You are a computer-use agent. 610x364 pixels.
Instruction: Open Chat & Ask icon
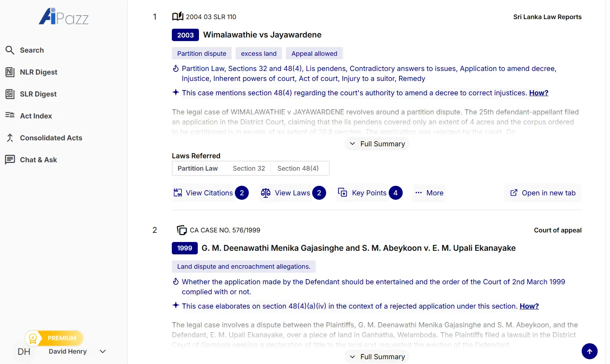point(10,160)
